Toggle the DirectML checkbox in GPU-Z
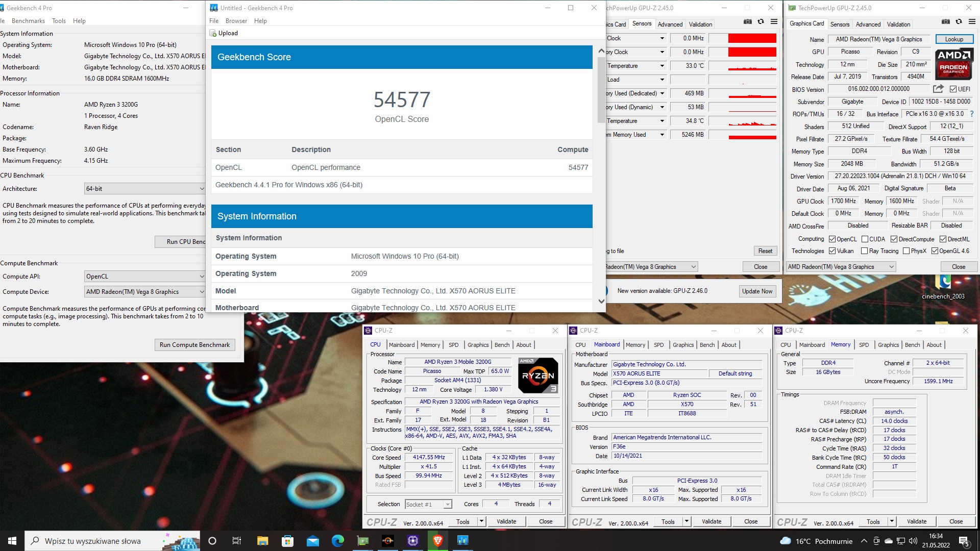Screen dimensions: 980x551 [x=943, y=239]
